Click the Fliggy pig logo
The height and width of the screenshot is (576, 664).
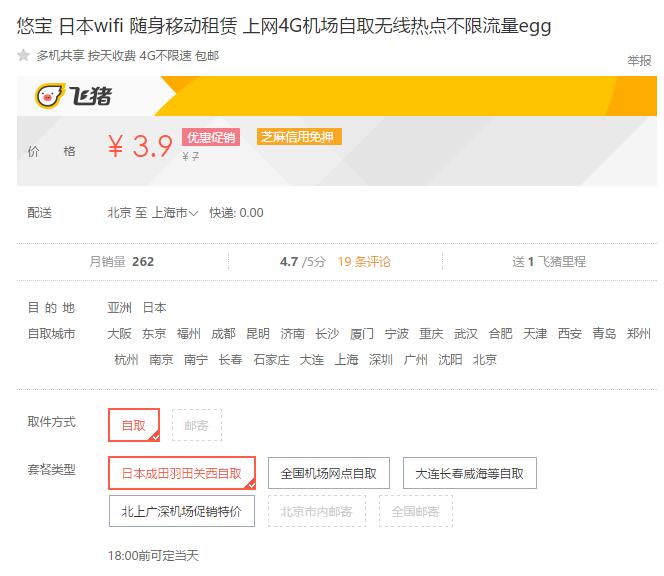pos(73,95)
